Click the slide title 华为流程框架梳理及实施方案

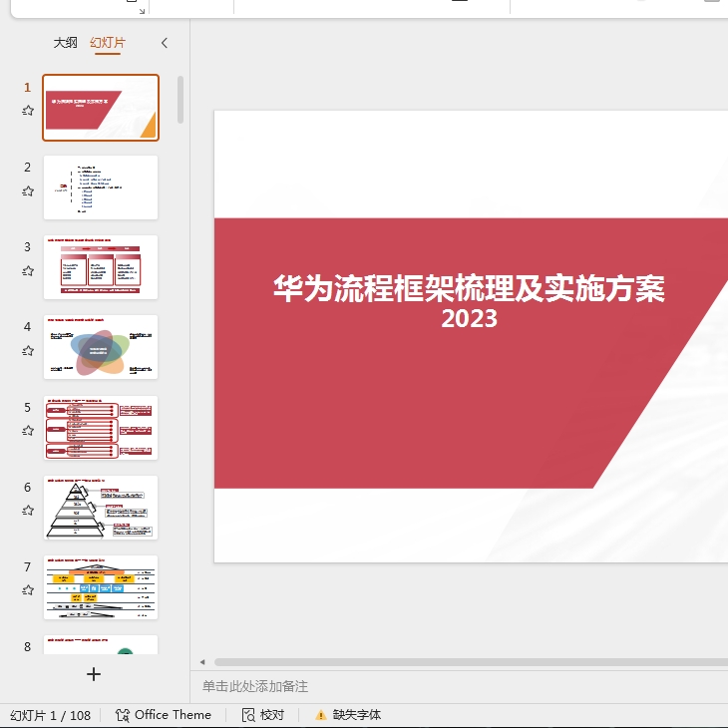470,288
